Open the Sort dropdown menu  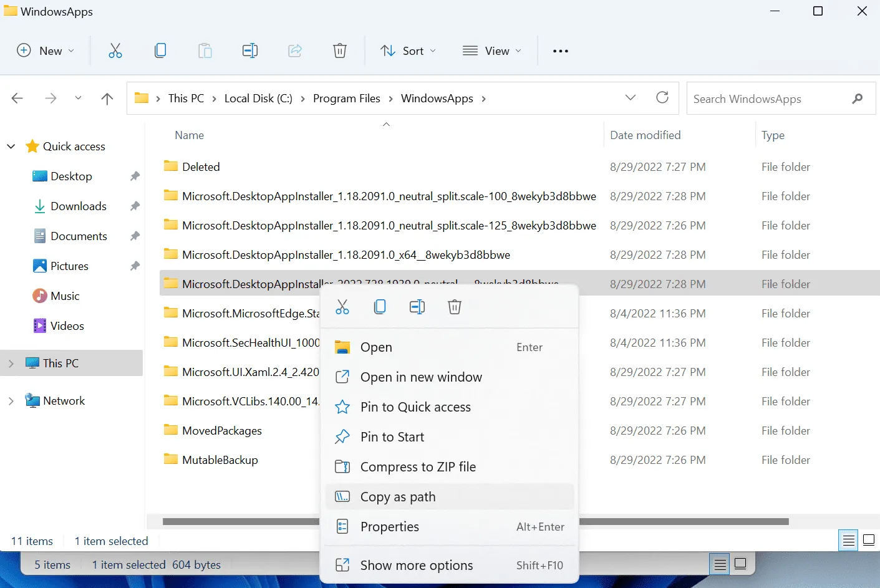408,51
